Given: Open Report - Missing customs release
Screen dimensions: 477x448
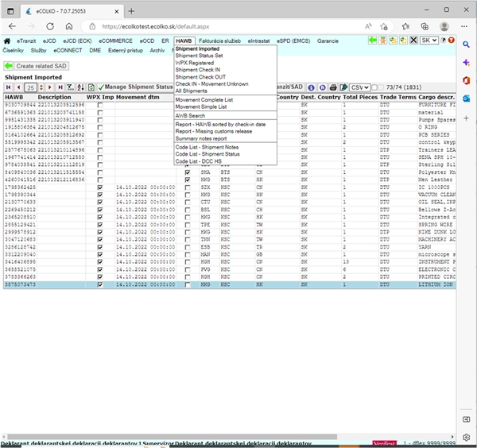Looking at the screenshot, I should [214, 131].
